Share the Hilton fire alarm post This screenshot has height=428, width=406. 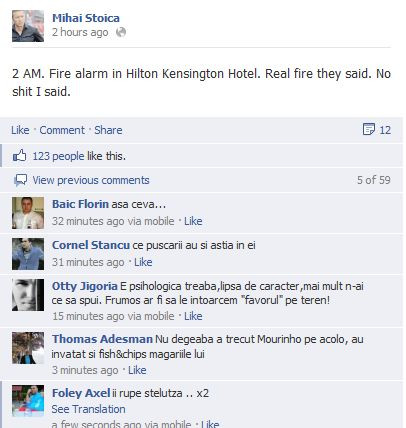click(x=108, y=130)
